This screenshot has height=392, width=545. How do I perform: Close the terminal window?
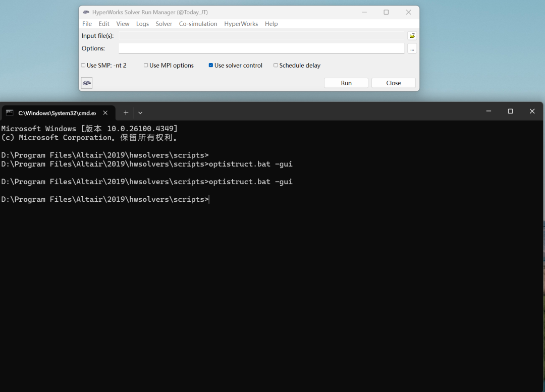pos(532,111)
